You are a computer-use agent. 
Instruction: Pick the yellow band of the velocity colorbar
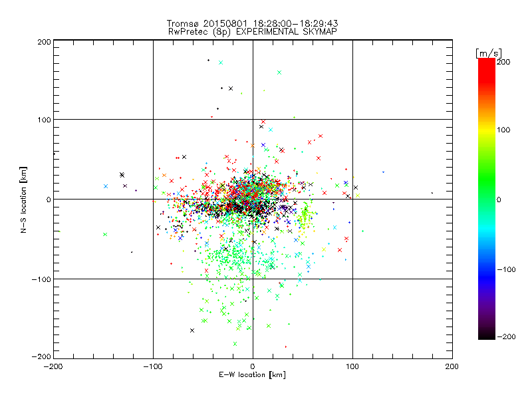click(x=487, y=130)
